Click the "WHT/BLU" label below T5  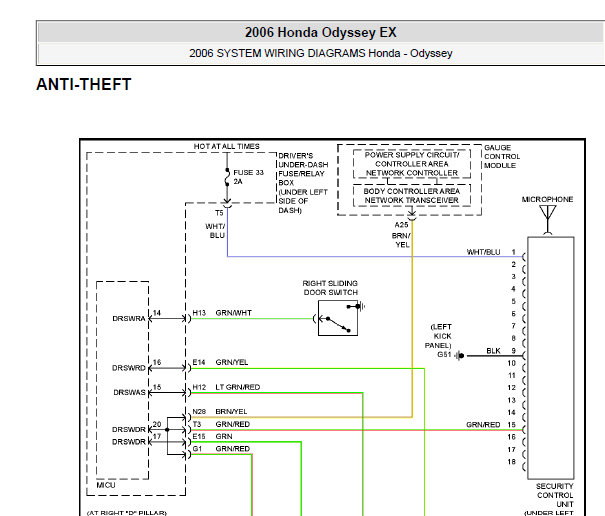pyautogui.click(x=215, y=231)
